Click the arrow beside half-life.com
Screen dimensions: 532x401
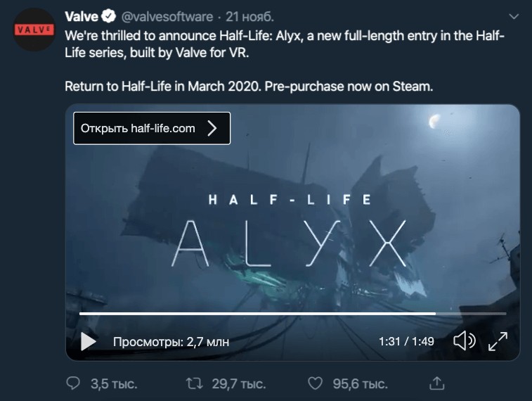pyautogui.click(x=212, y=128)
